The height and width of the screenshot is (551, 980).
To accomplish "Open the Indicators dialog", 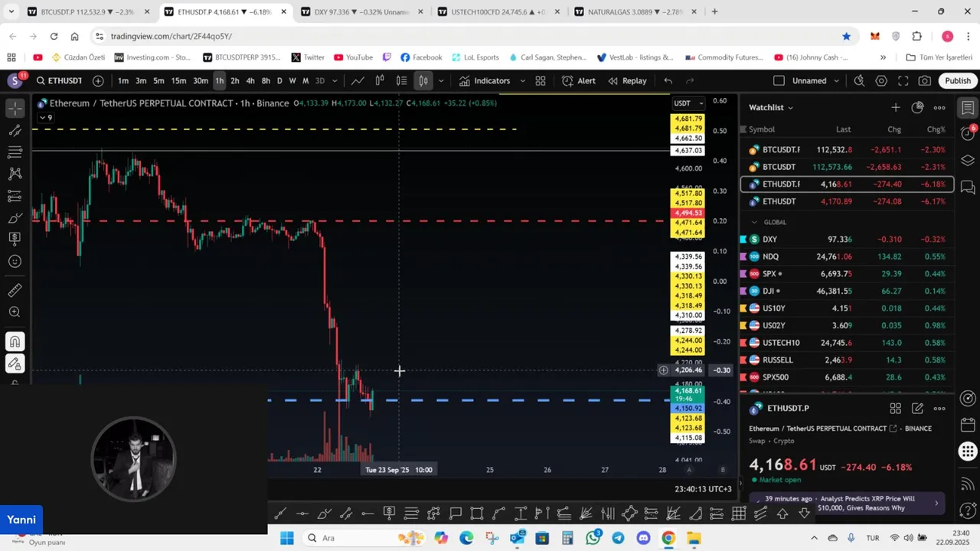I will coord(485,80).
